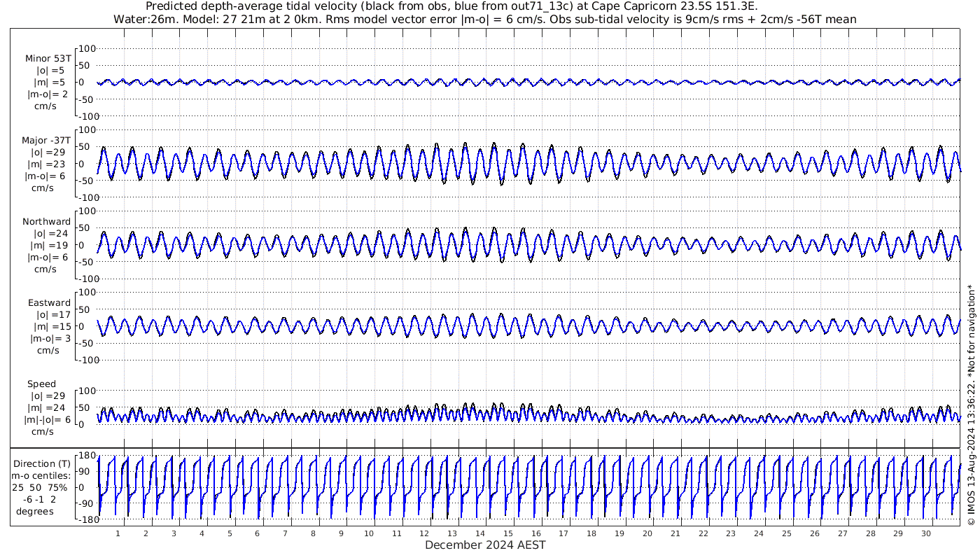This screenshot has height=560, width=980.
Task: Click day tick label '1' on the time axis
Action: tap(118, 533)
